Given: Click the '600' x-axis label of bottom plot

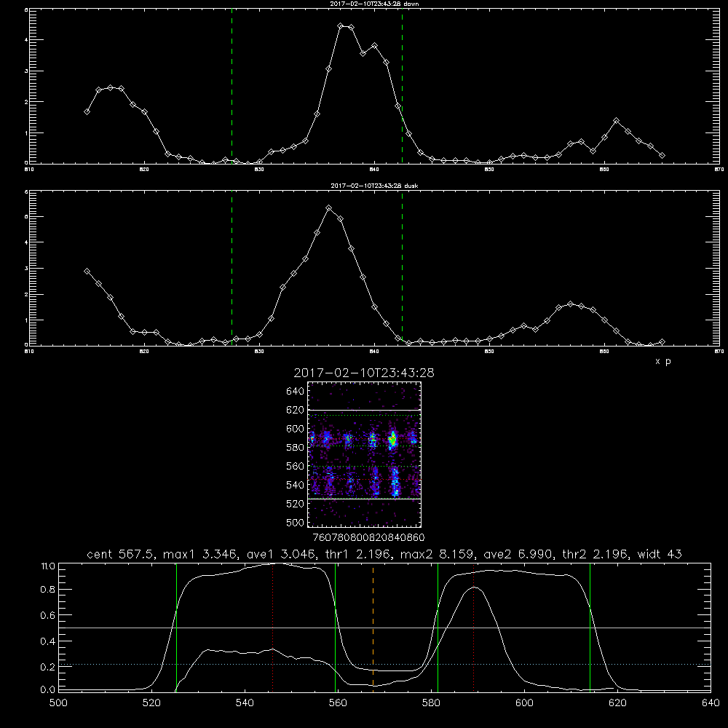Looking at the screenshot, I should [x=525, y=703].
